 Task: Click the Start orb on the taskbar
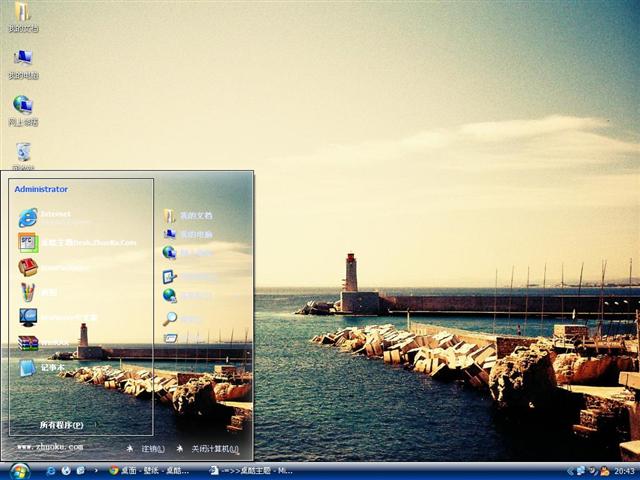click(20, 470)
